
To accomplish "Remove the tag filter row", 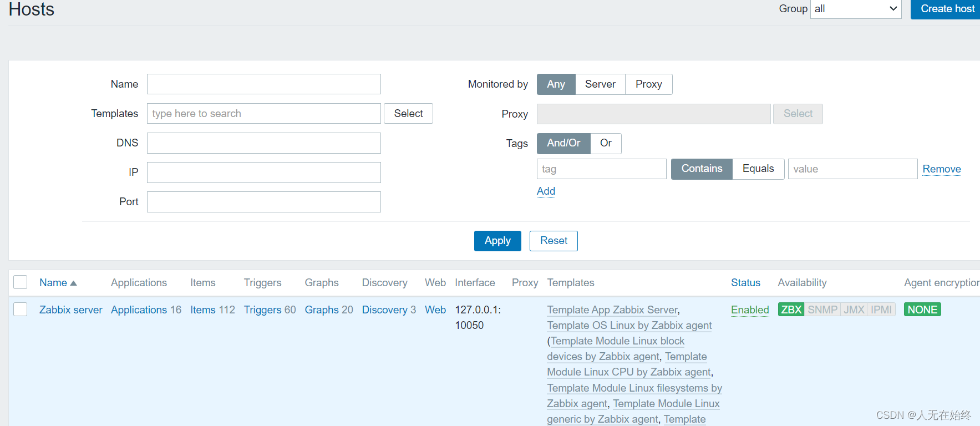I will 942,169.
